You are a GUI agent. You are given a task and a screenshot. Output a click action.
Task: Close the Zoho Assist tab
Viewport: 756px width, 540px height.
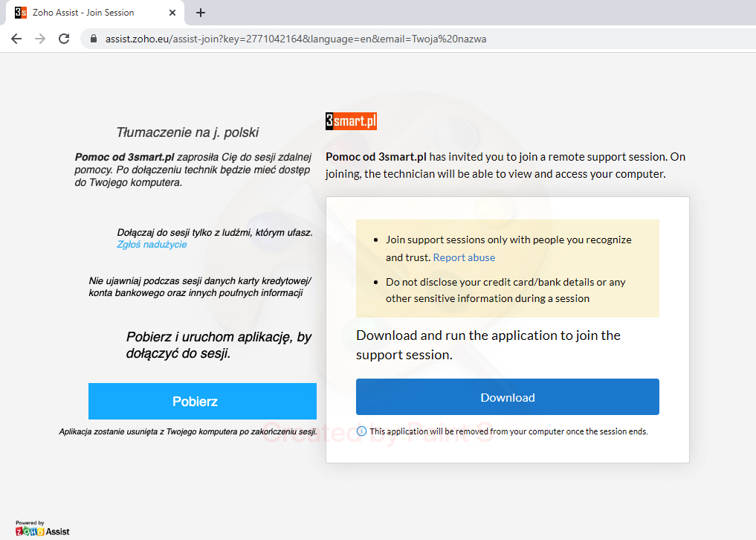point(172,13)
